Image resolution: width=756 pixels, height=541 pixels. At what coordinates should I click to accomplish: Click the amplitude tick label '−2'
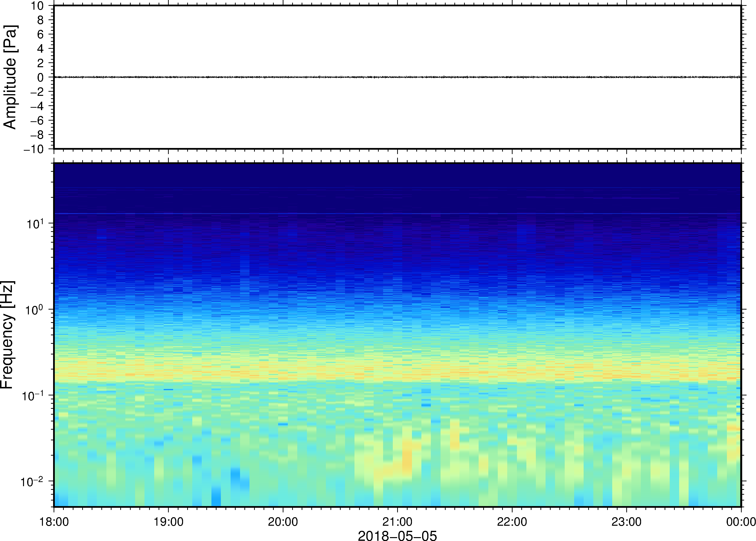tap(37, 92)
